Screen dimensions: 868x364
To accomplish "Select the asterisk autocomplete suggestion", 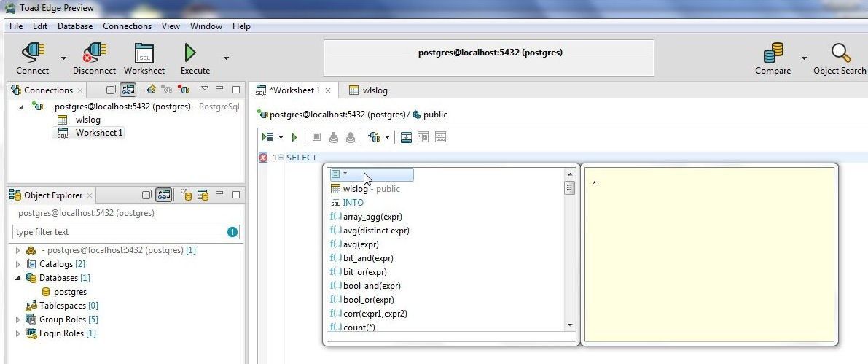I will coord(372,174).
